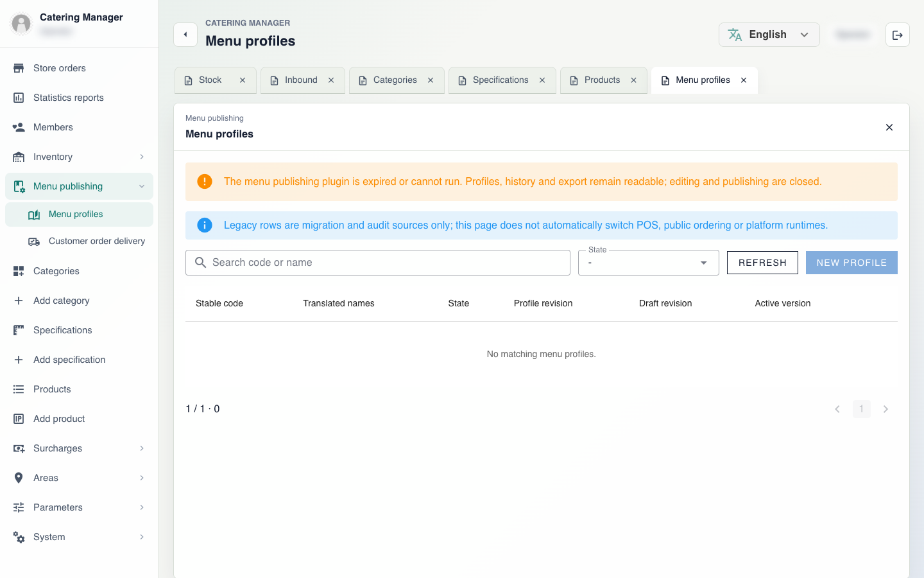Click the back arrow next to Menu profiles

point(185,35)
